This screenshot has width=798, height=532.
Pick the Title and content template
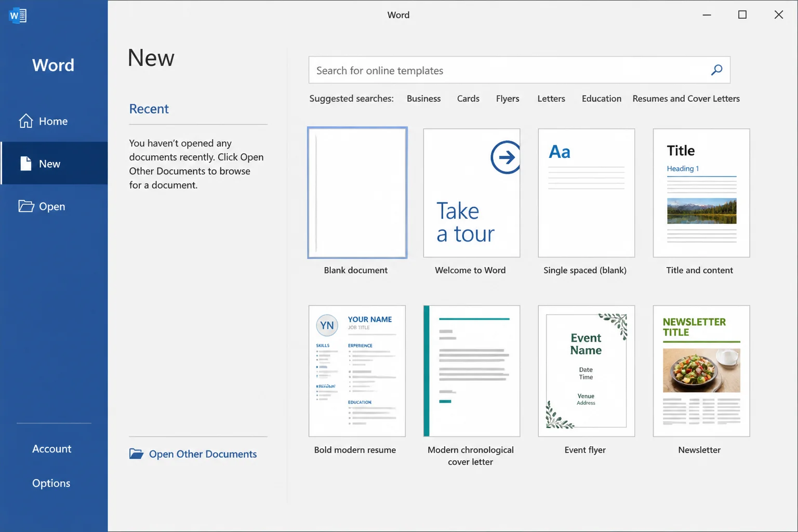[701, 193]
